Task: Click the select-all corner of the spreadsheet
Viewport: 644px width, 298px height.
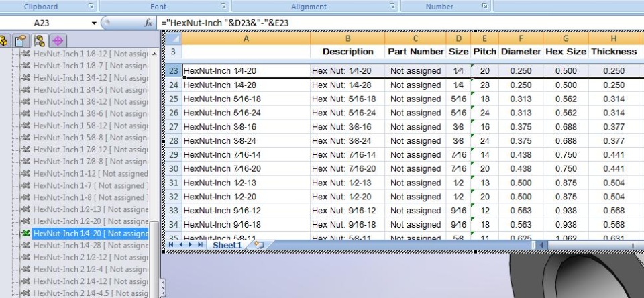Action: 174,39
